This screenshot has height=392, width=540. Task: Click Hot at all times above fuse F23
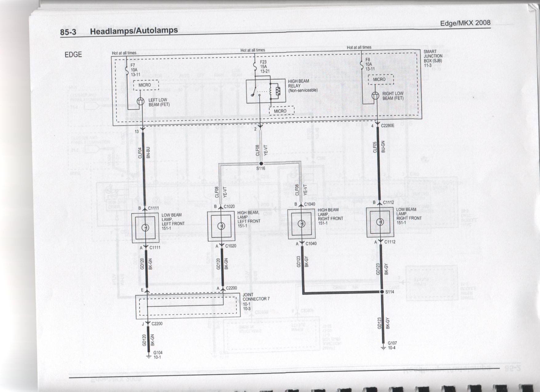(253, 50)
